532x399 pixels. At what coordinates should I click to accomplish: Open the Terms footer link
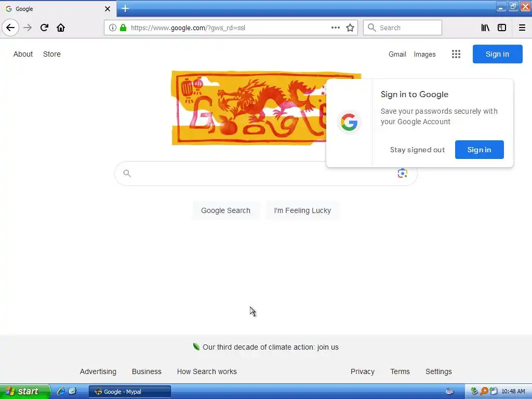(x=400, y=371)
